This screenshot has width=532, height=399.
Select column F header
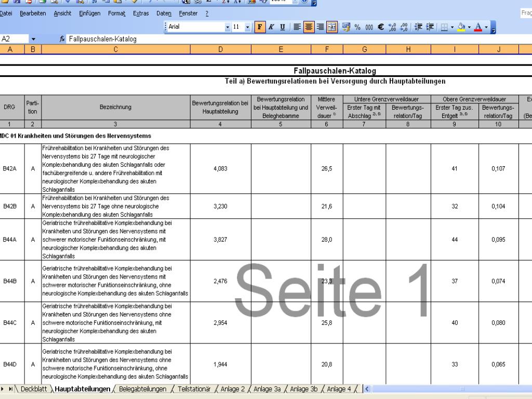[x=327, y=49]
